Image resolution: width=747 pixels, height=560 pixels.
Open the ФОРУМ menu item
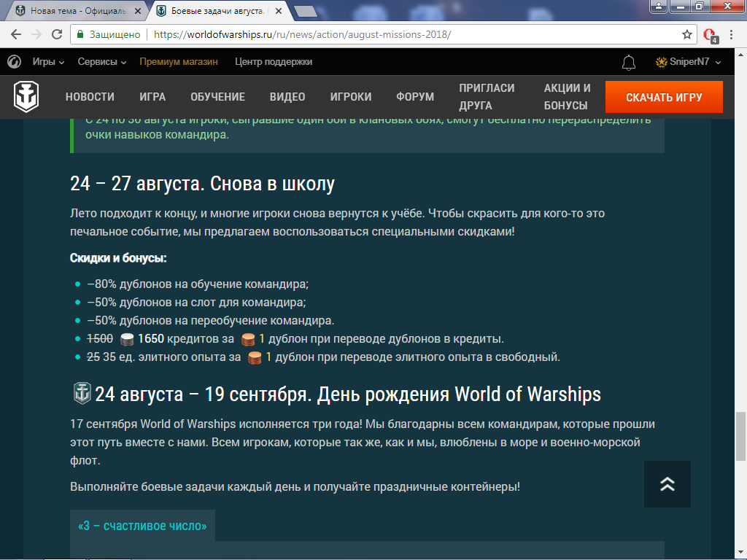tap(415, 97)
